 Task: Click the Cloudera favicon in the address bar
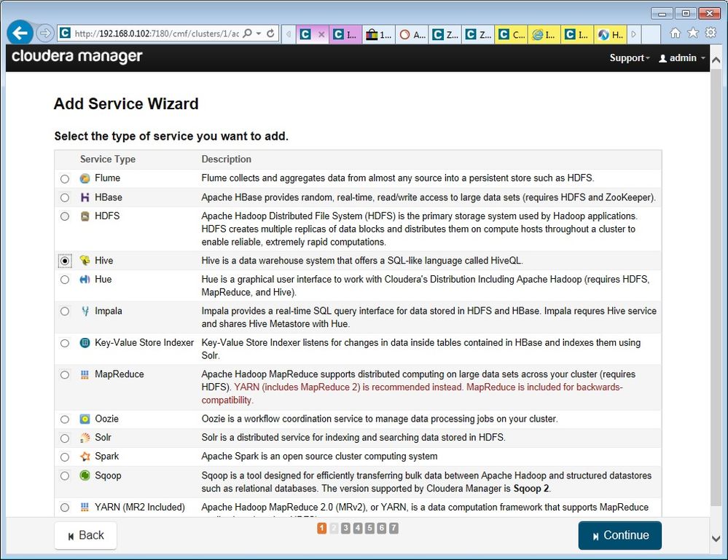point(66,33)
